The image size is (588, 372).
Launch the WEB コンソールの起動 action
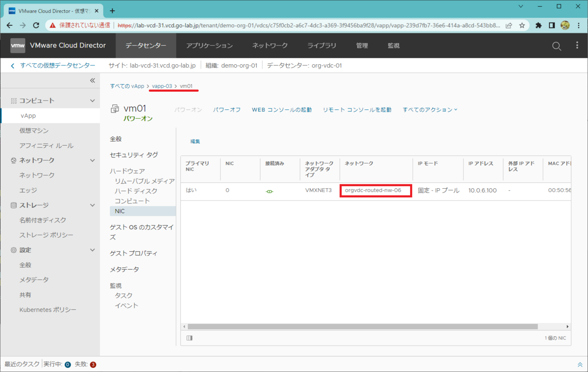pyautogui.click(x=282, y=110)
